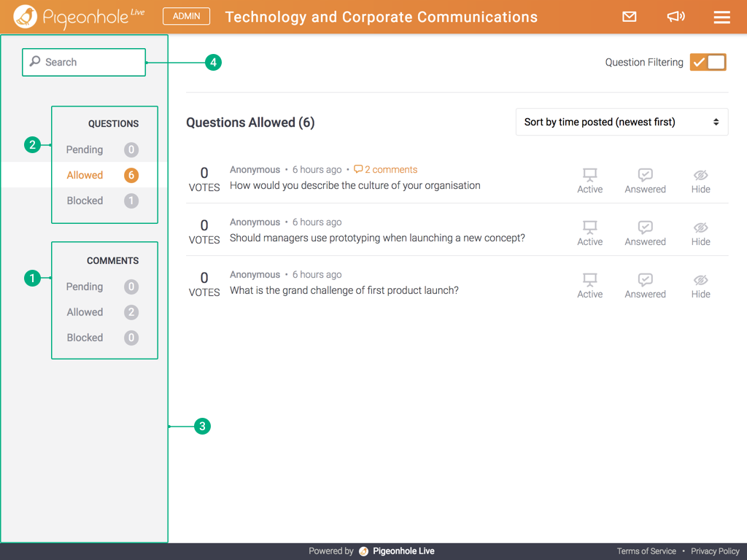Click the announcements speaker icon
747x560 pixels.
[676, 17]
